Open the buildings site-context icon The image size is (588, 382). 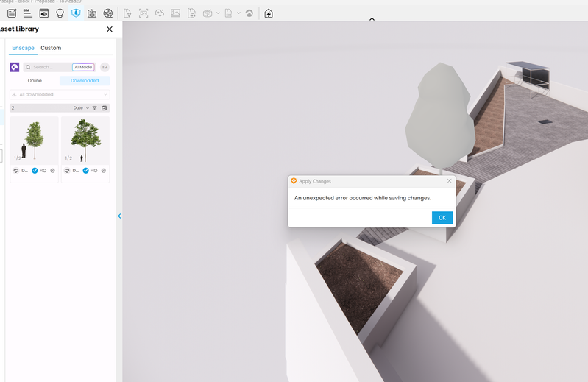(92, 13)
